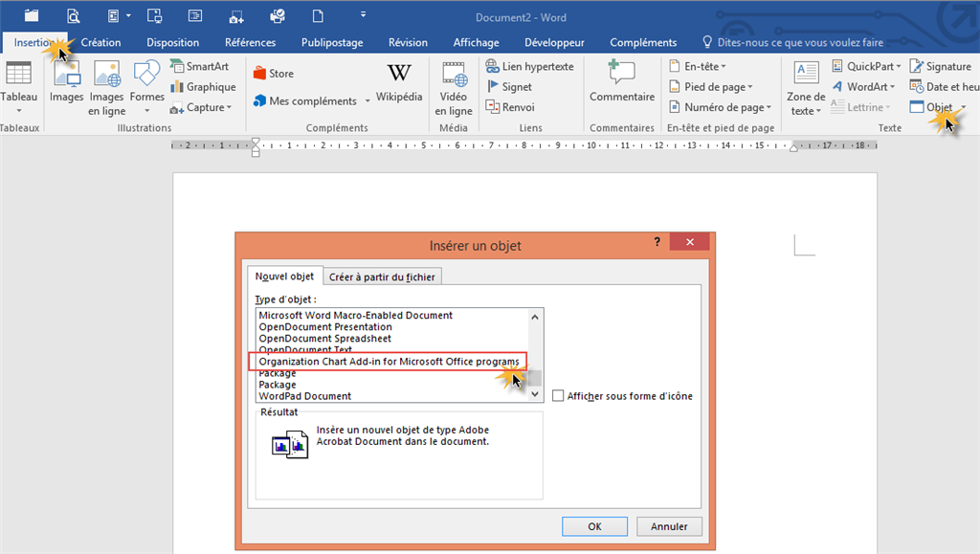
Task: Open the Capture screenshot tool
Action: tap(201, 107)
